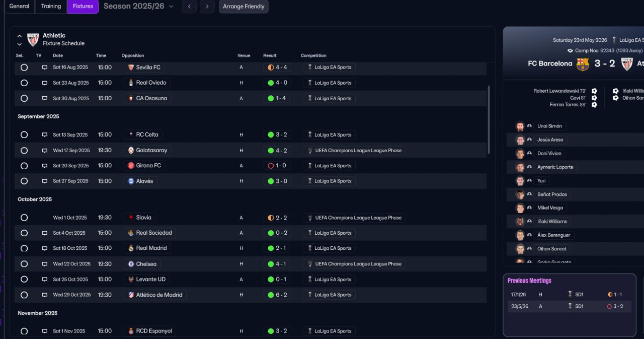
Task: Click the Chelsea club badge
Action: [x=131, y=264]
